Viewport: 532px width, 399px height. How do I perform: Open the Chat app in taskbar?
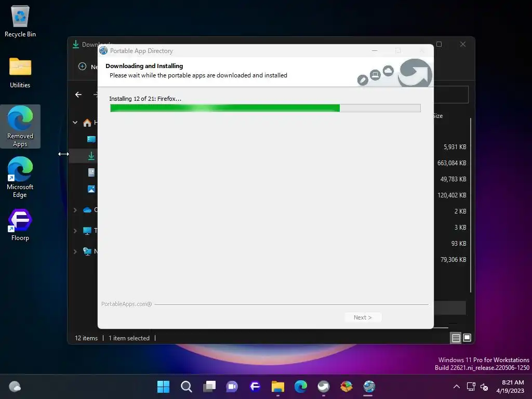point(232,387)
